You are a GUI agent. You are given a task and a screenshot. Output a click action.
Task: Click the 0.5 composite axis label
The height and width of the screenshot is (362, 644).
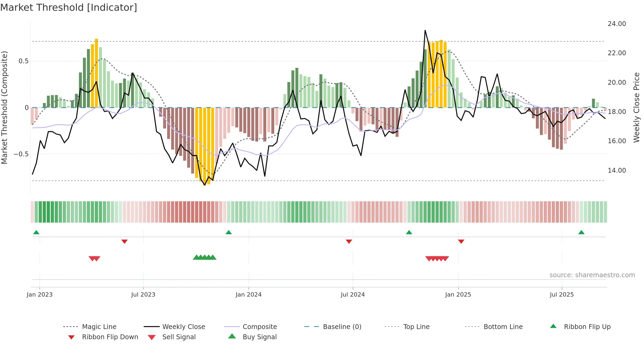[24, 61]
